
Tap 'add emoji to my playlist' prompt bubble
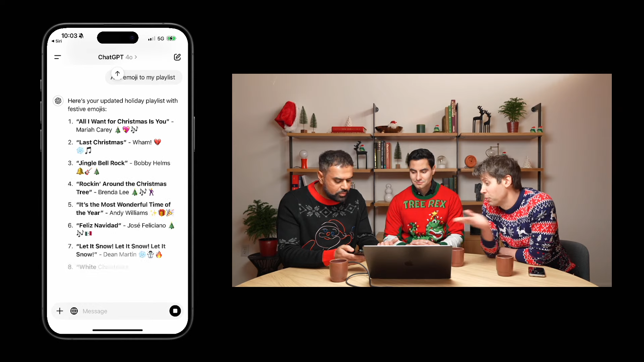pyautogui.click(x=142, y=77)
